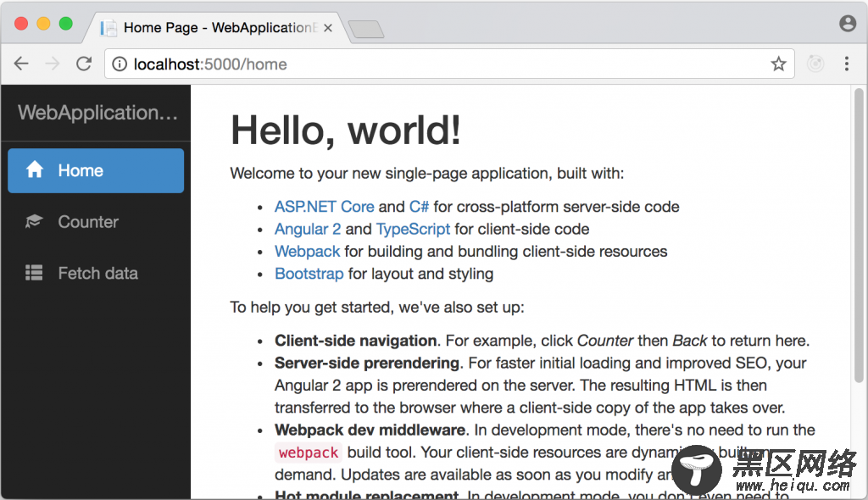
Task: Open the TypeScript link
Action: coord(413,229)
